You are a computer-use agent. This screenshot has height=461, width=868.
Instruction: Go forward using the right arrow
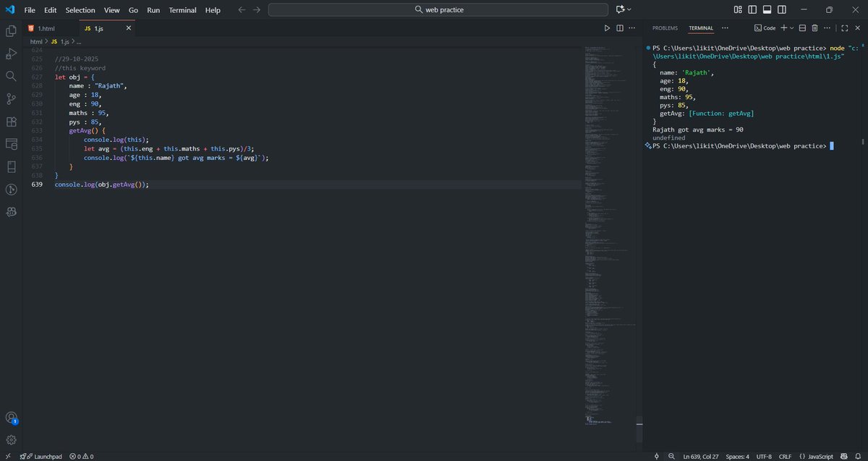(x=256, y=9)
